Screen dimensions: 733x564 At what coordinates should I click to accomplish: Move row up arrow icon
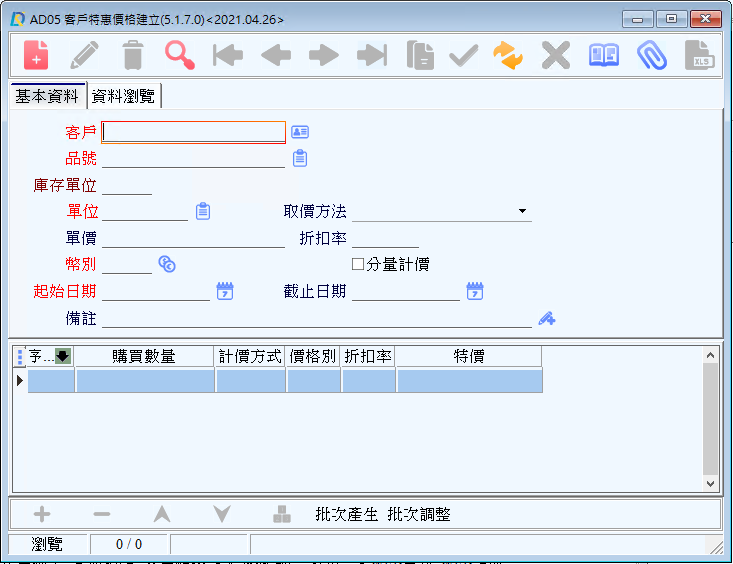tap(162, 514)
